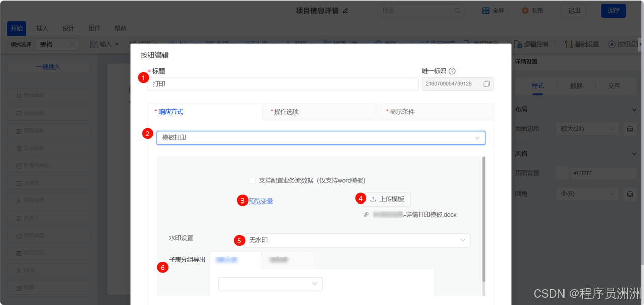This screenshot has height=305, width=644.
Task: Enable 支持配置业务流数据 checkbox
Action: pyautogui.click(x=252, y=180)
